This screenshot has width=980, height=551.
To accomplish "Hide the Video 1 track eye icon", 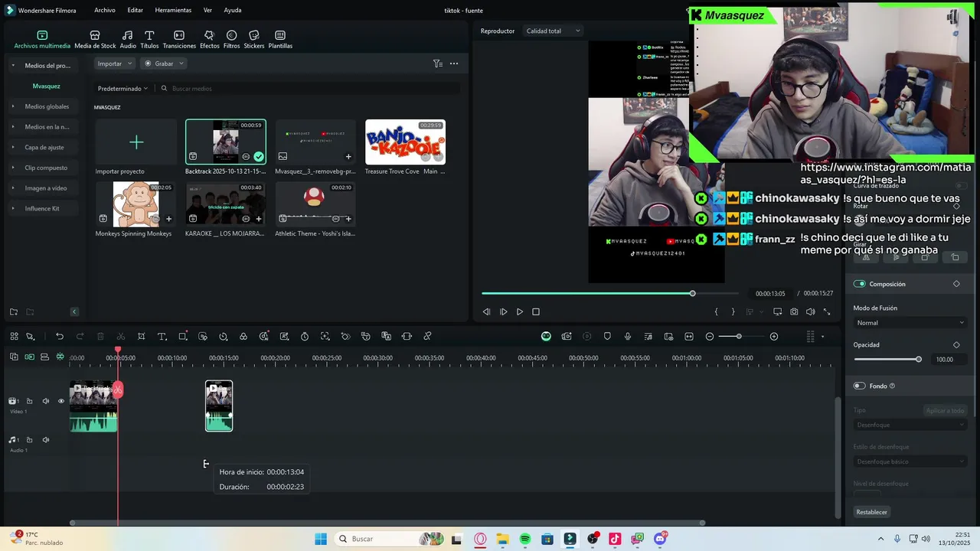I will click(x=61, y=401).
